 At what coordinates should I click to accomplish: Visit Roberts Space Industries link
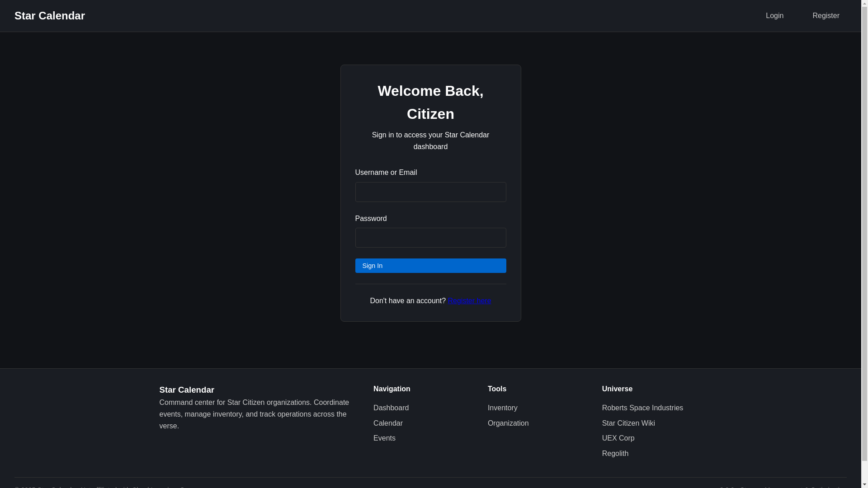pyautogui.click(x=642, y=408)
